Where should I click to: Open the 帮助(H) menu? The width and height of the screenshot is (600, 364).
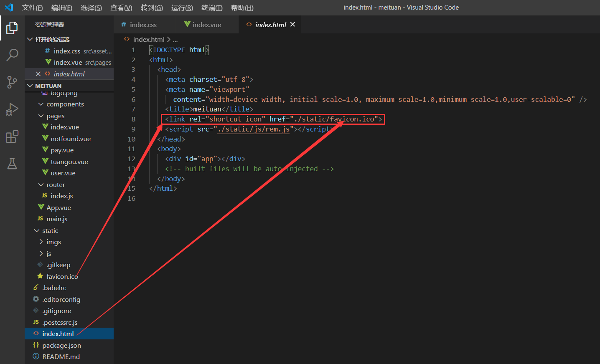[x=242, y=8]
